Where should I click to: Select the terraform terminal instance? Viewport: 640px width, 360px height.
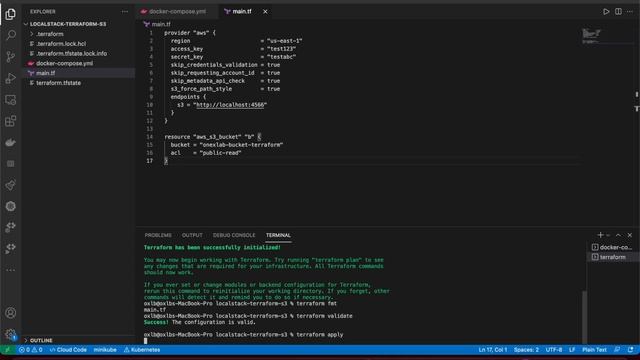click(612, 257)
